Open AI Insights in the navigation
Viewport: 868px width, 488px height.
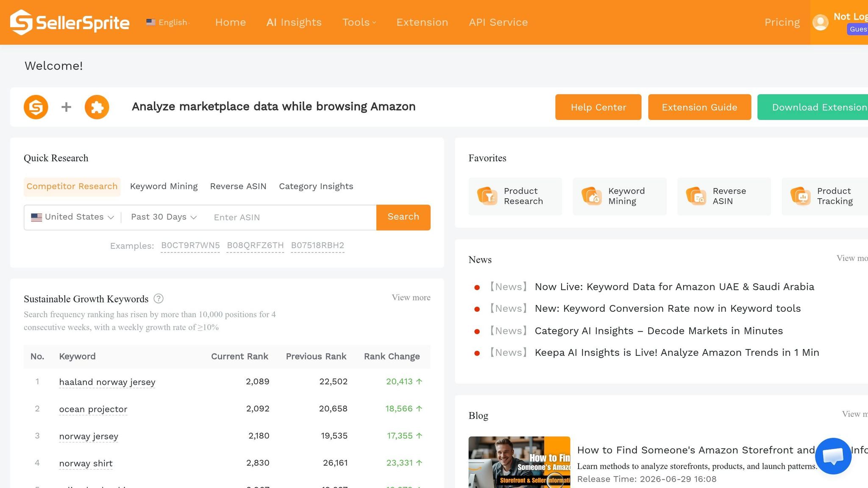294,22
